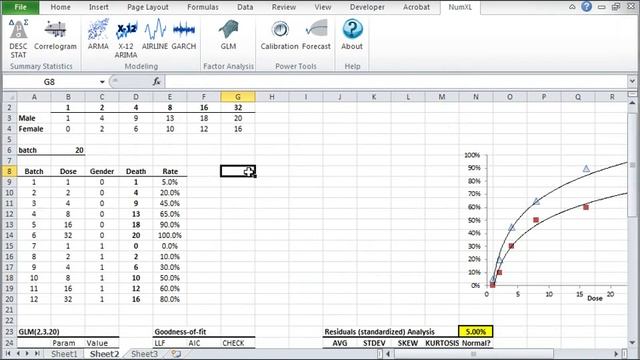The width and height of the screenshot is (640, 360).
Task: Click the insert new worksheet tab icon
Action: tap(176, 354)
